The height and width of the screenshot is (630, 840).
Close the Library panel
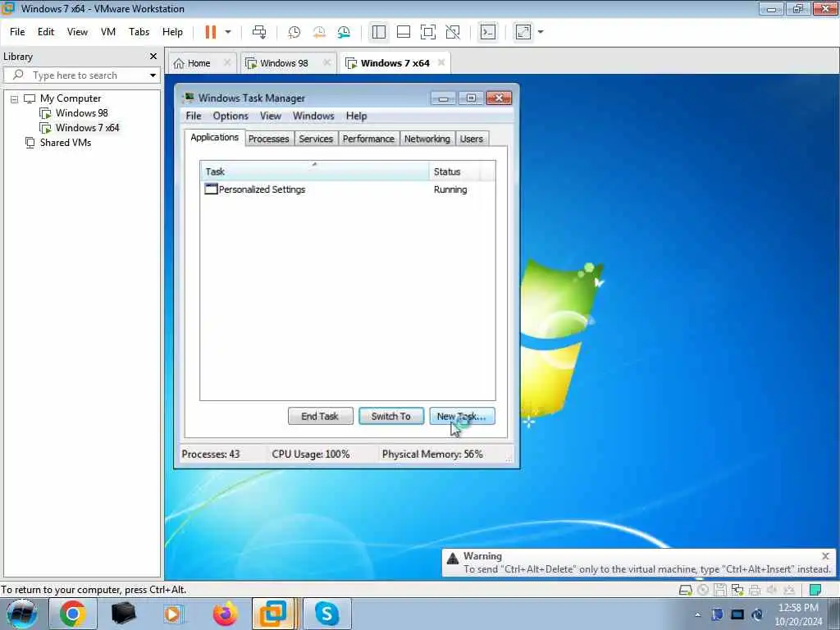tap(153, 57)
